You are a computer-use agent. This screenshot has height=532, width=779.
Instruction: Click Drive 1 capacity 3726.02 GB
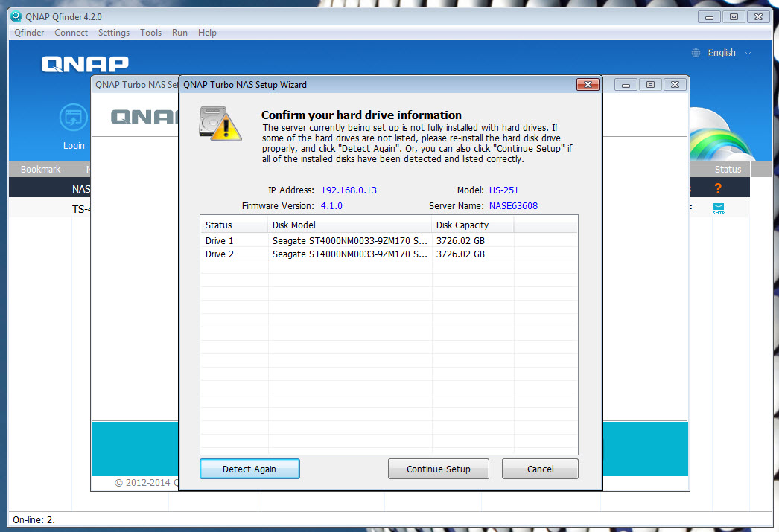click(460, 240)
